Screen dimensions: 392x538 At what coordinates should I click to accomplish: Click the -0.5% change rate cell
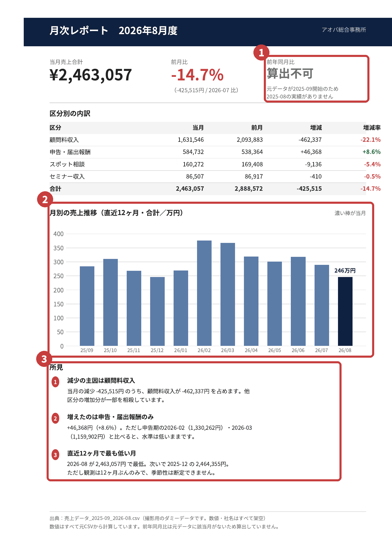click(x=372, y=176)
